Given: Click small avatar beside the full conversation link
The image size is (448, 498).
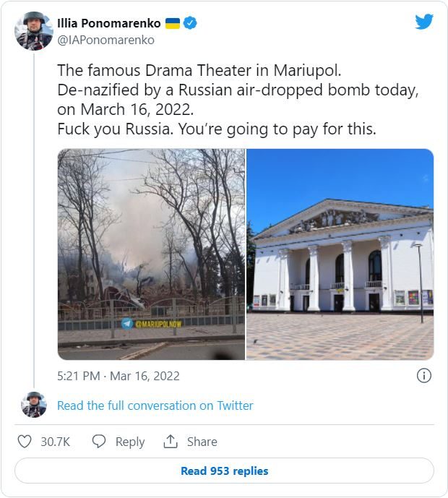Looking at the screenshot, I should (x=33, y=405).
